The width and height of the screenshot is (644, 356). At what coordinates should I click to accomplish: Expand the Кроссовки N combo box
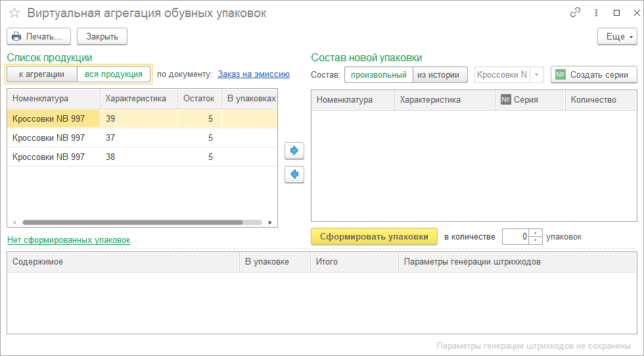(x=537, y=75)
